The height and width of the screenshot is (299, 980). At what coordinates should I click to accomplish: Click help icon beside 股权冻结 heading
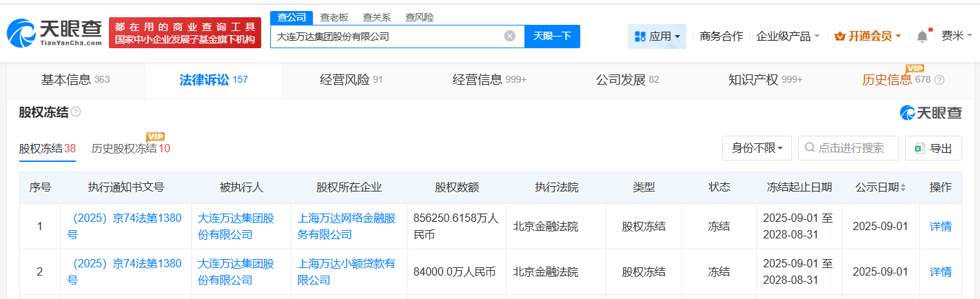tap(76, 112)
